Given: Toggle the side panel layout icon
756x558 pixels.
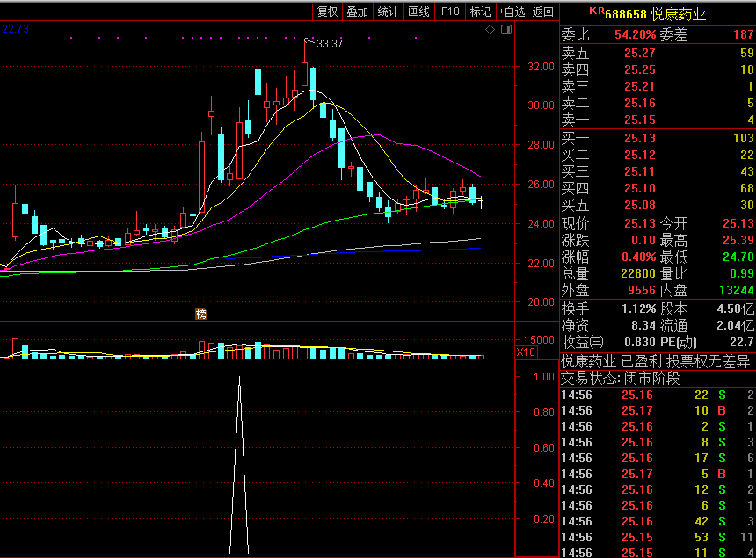Looking at the screenshot, I should [506, 29].
